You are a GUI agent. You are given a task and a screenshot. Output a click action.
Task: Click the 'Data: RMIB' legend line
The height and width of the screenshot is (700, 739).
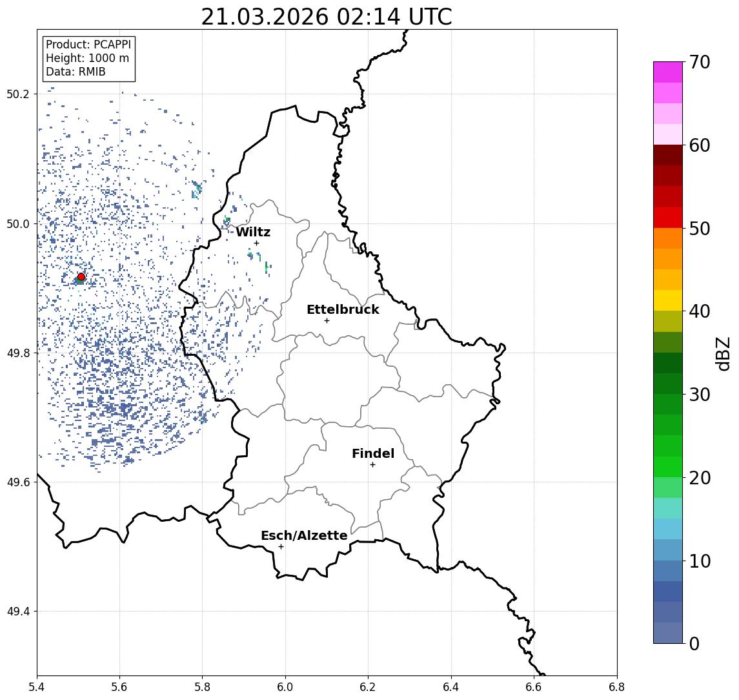click(76, 72)
